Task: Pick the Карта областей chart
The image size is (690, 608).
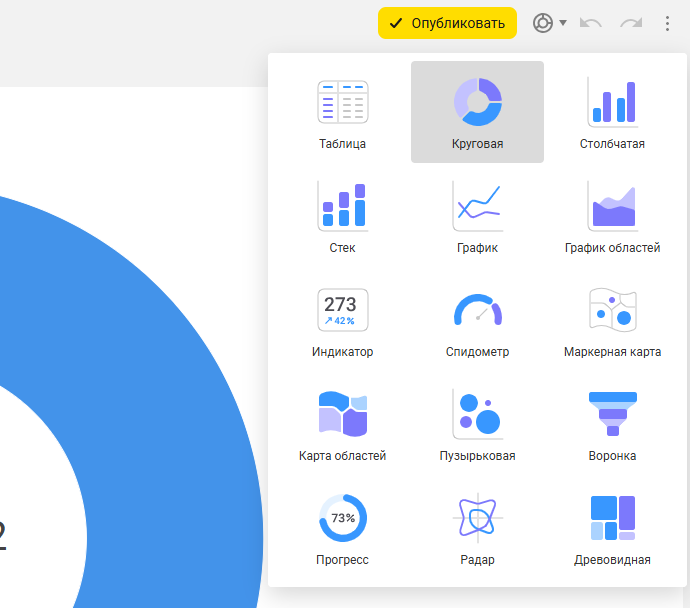Action: (x=342, y=424)
